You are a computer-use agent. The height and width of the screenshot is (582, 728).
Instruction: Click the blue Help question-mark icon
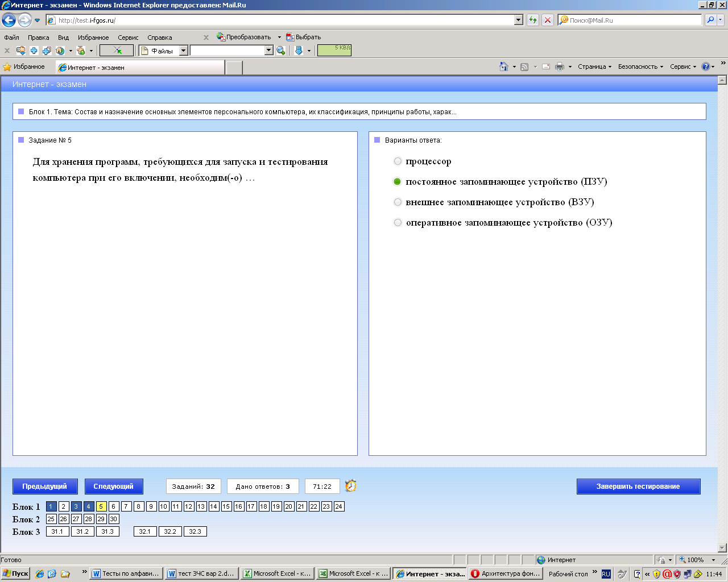coord(706,66)
